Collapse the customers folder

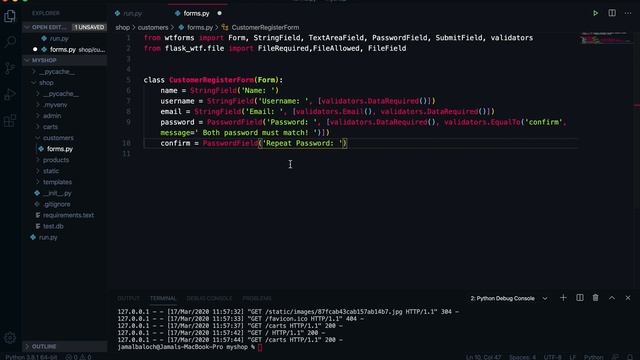coord(58,138)
